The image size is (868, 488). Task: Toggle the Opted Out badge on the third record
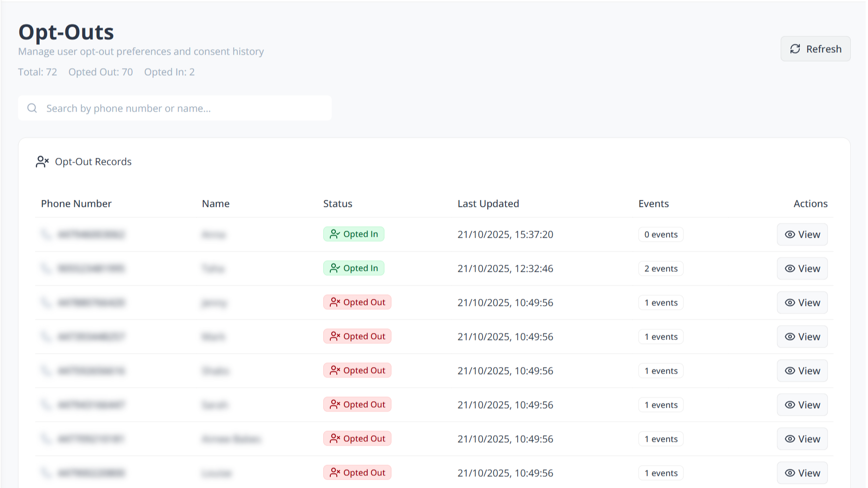(x=357, y=302)
